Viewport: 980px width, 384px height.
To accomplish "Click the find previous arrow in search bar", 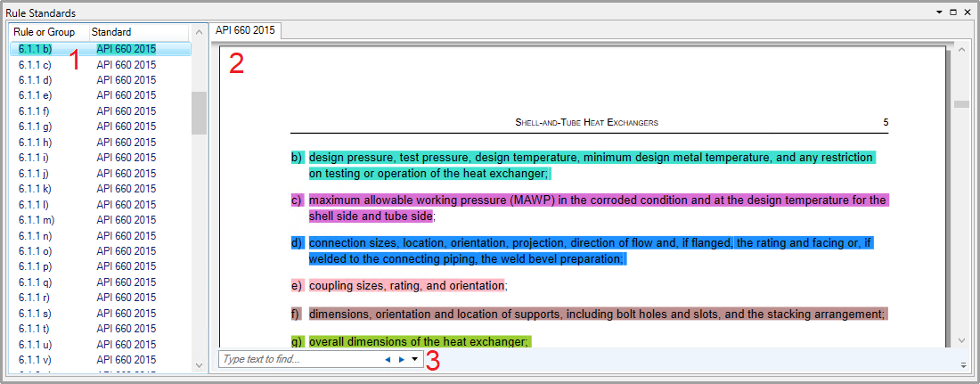I will [388, 360].
